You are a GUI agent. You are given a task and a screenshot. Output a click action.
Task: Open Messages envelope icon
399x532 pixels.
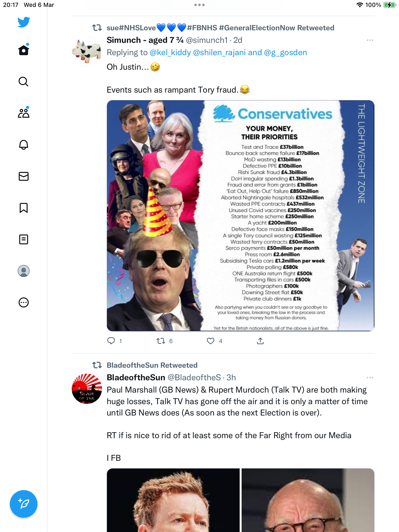click(24, 176)
